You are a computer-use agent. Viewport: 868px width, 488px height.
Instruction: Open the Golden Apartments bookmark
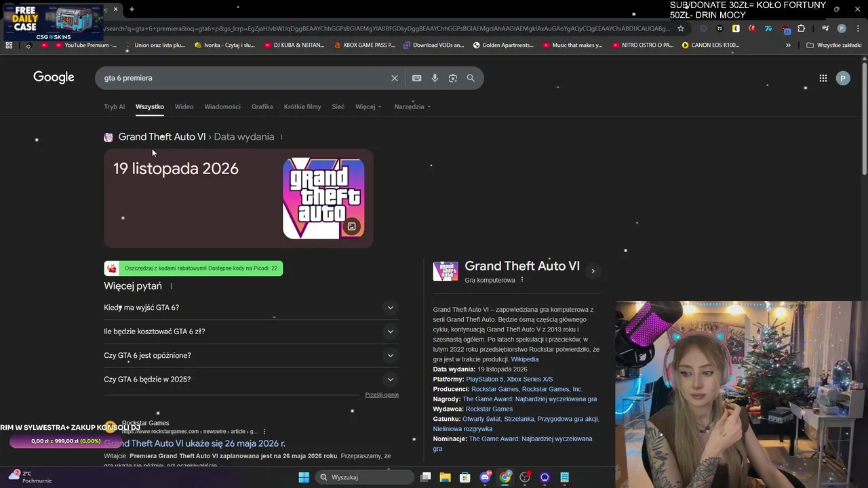click(x=504, y=45)
